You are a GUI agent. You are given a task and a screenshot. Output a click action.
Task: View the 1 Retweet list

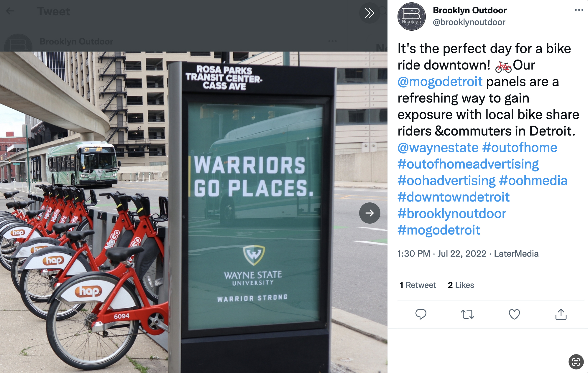coord(418,285)
